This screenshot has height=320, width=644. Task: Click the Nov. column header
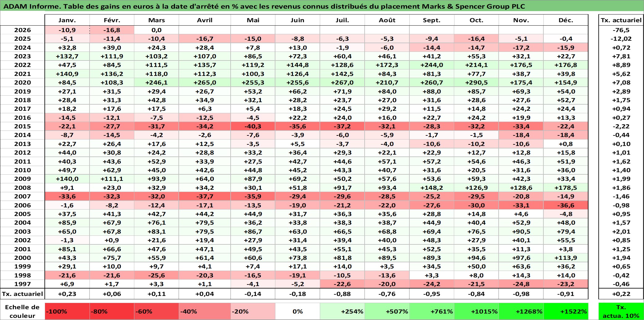coord(521,20)
